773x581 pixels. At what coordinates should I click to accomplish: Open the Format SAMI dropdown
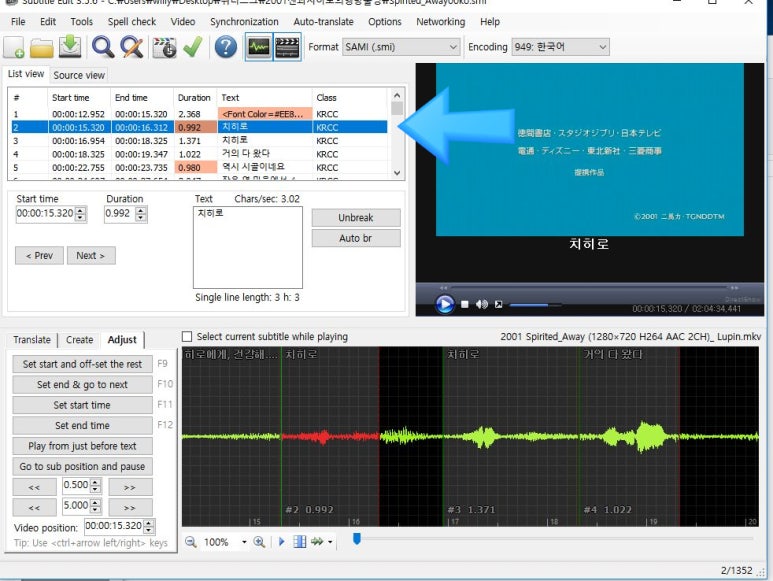pos(401,47)
